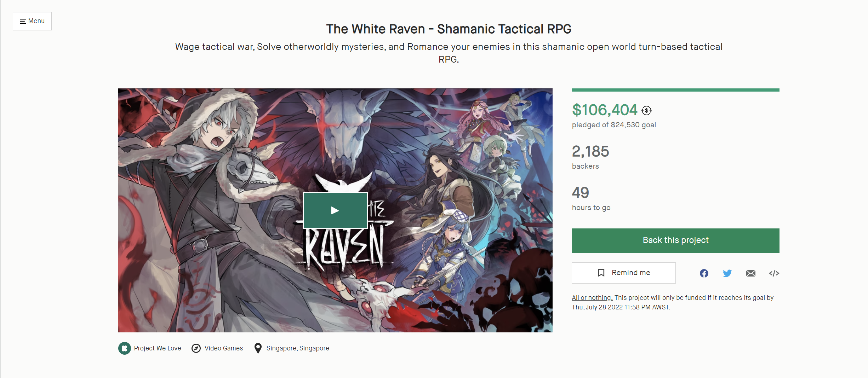Screen dimensions: 868x378
Task: Open the Video Games category link
Action: tap(224, 348)
